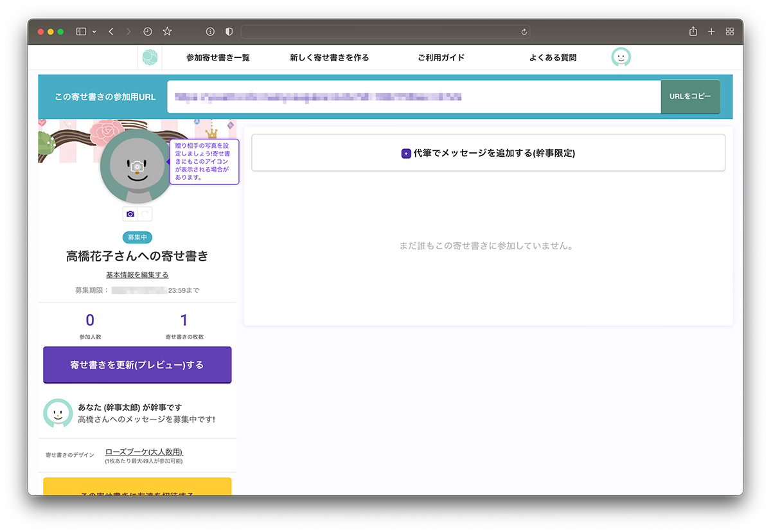Open Safari history clock icon
This screenshot has width=771, height=532.
coord(148,31)
